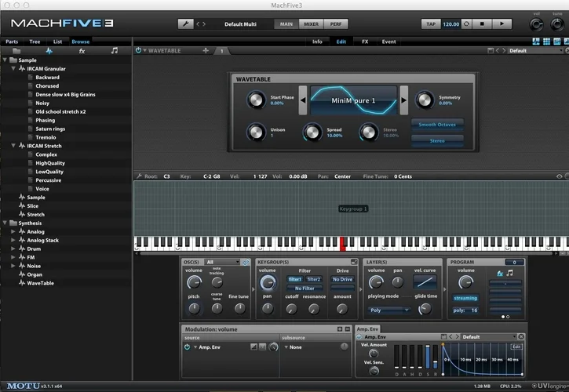This screenshot has height=392, width=569.
Task: Click the wrench settings icon in top toolbar
Action: coord(185,24)
